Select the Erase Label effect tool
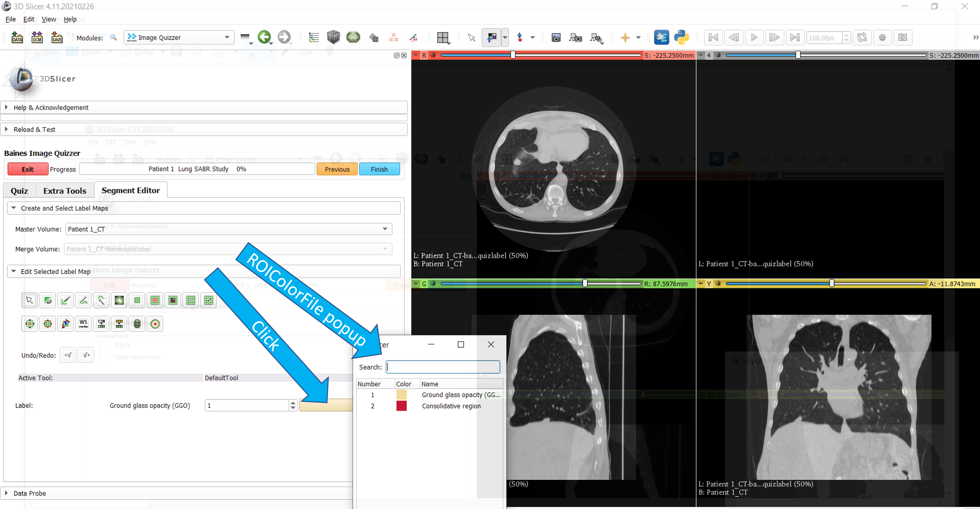980x509 pixels. coord(48,300)
